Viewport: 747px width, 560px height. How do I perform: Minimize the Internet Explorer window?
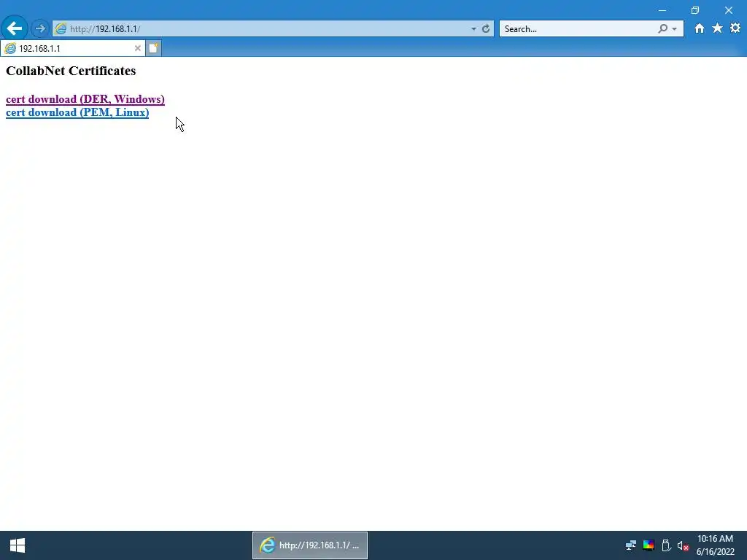(662, 10)
